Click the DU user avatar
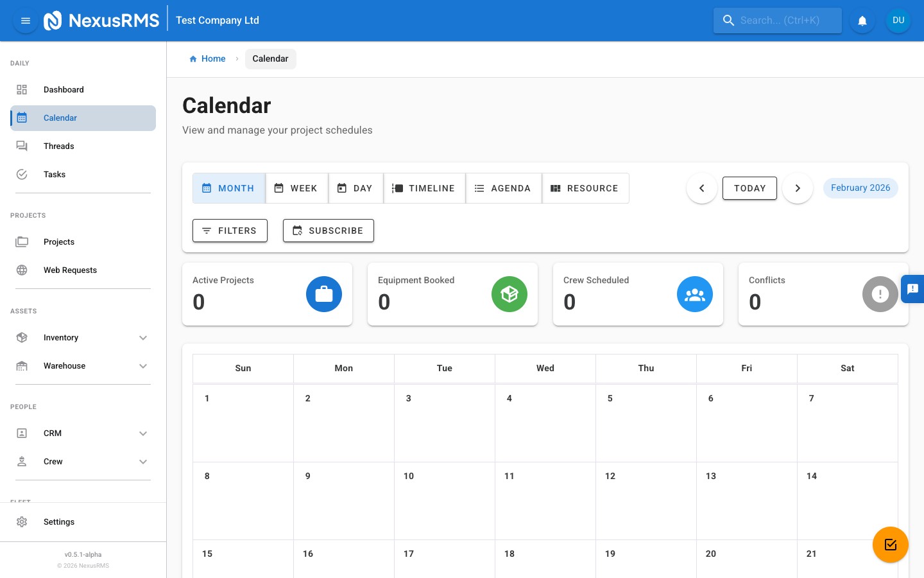 pyautogui.click(x=898, y=20)
